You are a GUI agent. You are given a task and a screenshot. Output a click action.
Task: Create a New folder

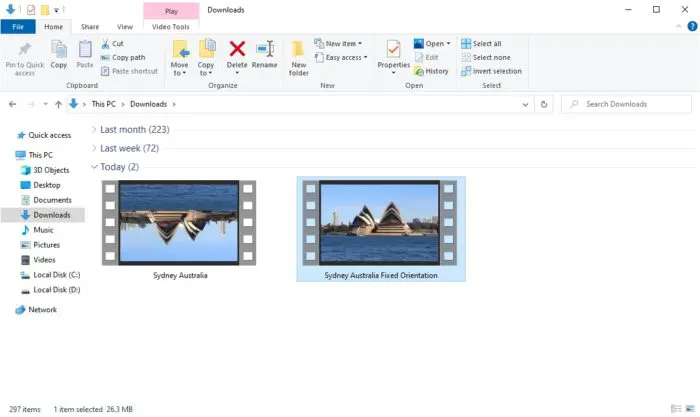(298, 58)
